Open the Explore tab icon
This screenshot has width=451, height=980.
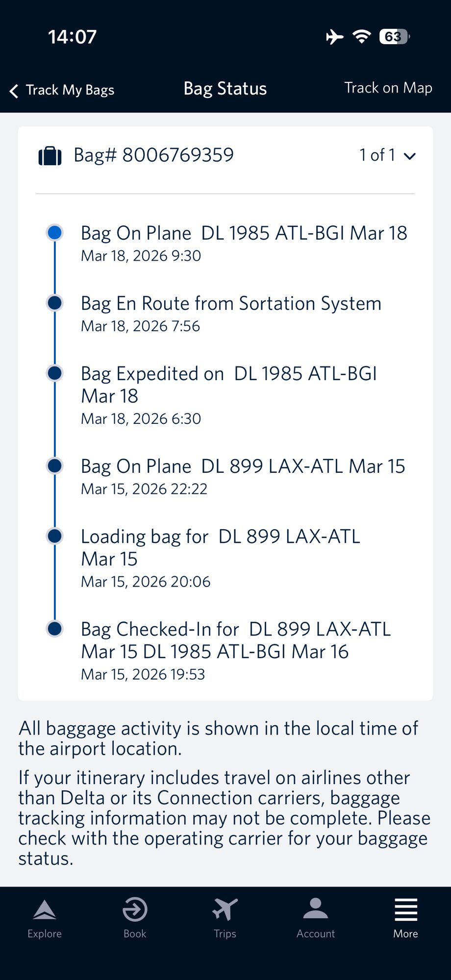pos(45,910)
